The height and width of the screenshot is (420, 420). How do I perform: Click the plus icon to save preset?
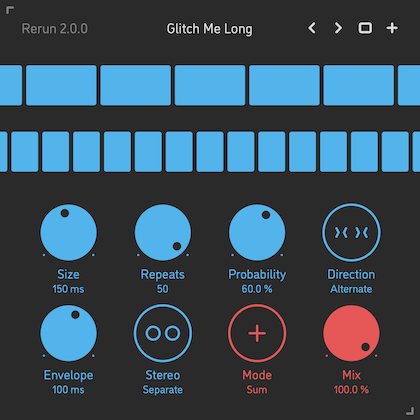point(392,28)
